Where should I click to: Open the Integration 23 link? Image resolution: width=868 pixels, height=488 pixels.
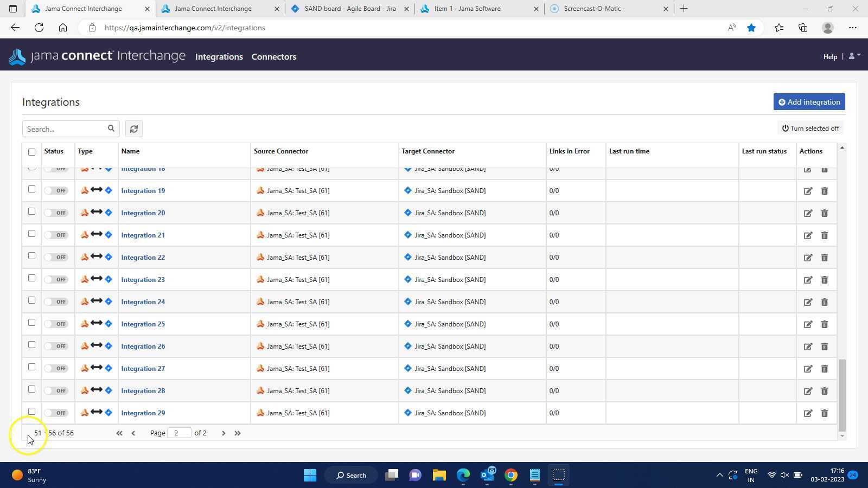143,279
